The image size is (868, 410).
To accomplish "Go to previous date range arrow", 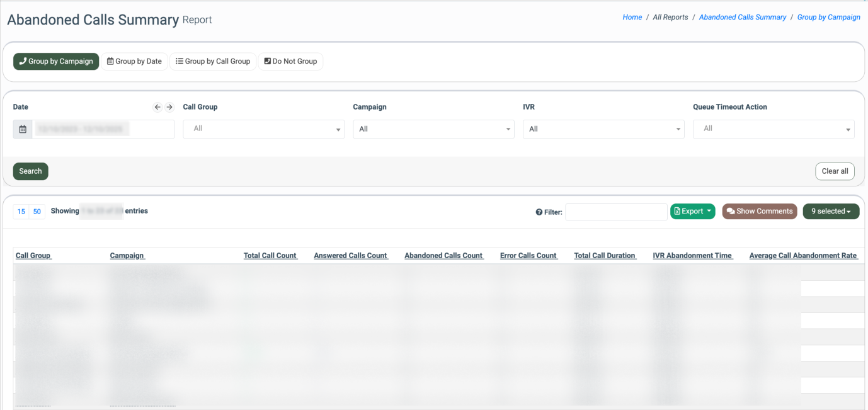I will [157, 107].
